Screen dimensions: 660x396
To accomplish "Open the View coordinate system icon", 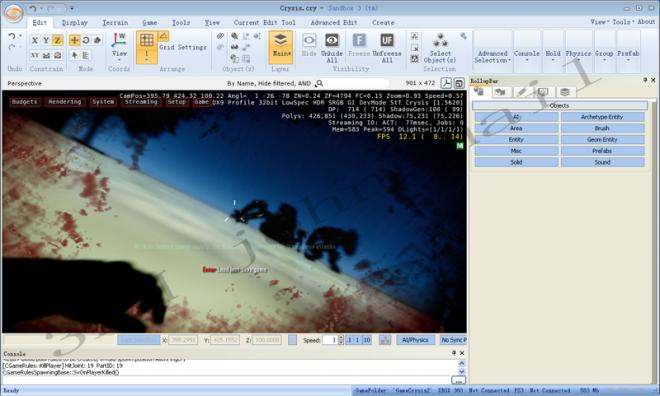I will tap(119, 40).
